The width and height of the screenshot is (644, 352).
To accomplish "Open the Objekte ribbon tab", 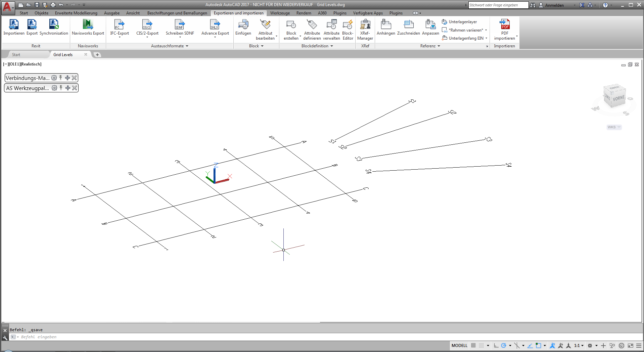I will pos(41,13).
